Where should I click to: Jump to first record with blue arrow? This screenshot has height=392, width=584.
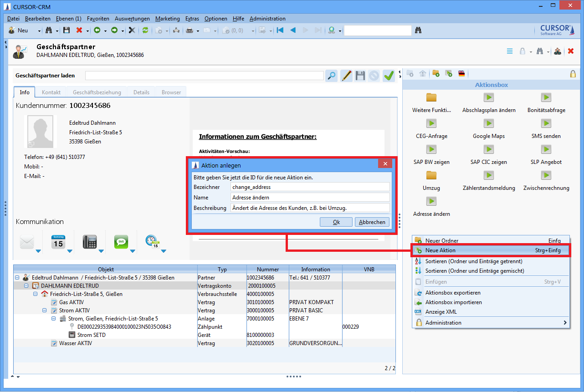coord(280,31)
